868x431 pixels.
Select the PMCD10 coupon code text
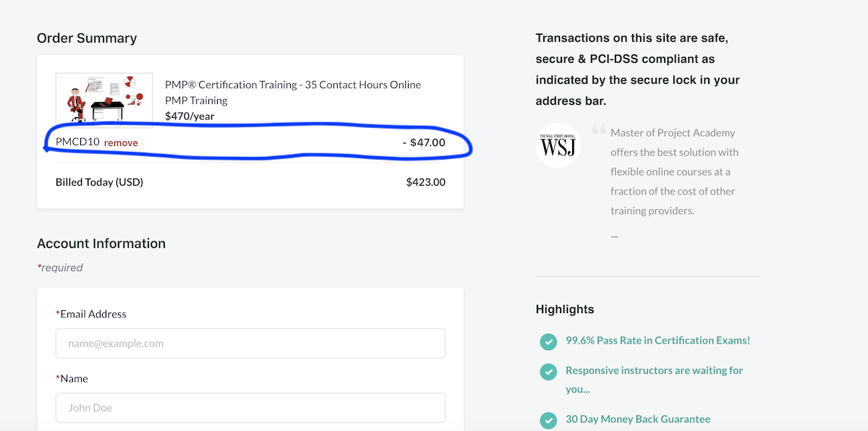(77, 142)
